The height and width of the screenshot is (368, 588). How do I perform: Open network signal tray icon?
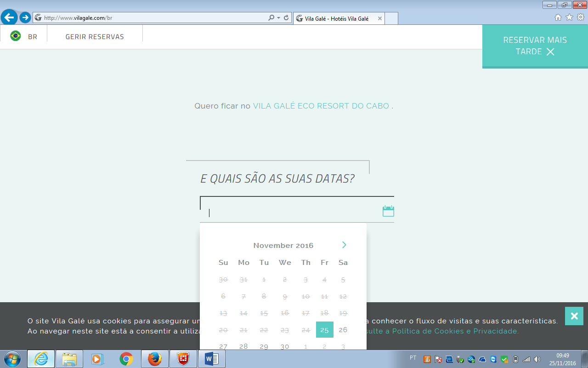point(526,359)
